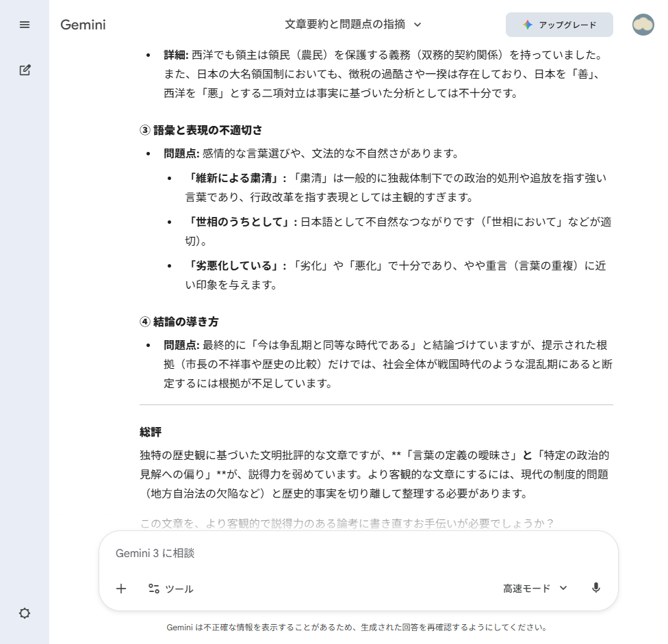The image size is (668, 644).
Task: Click the faded follow-up question text
Action: point(346,523)
